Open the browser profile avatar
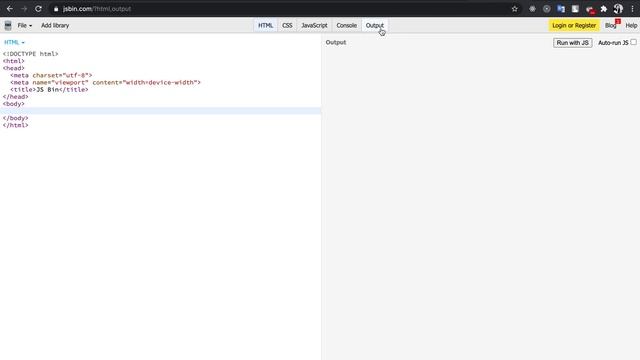Viewport: 640px width, 360px height. (618, 9)
